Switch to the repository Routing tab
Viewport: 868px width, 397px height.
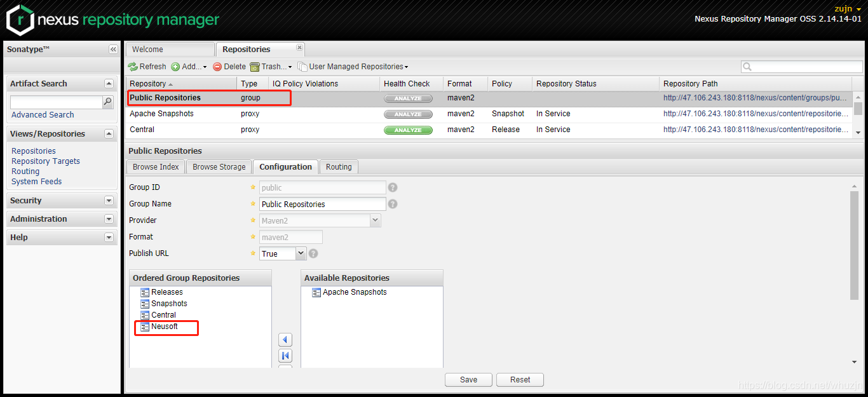[x=339, y=167]
